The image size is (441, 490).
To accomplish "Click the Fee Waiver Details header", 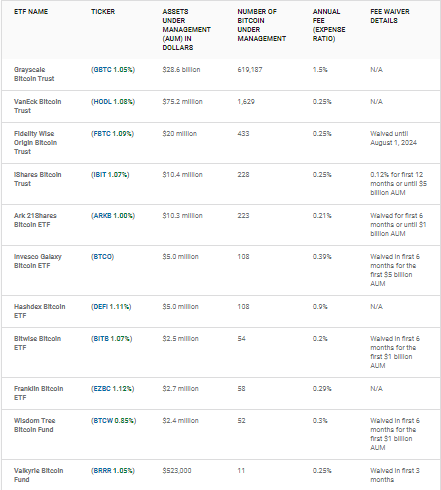I will point(390,16).
